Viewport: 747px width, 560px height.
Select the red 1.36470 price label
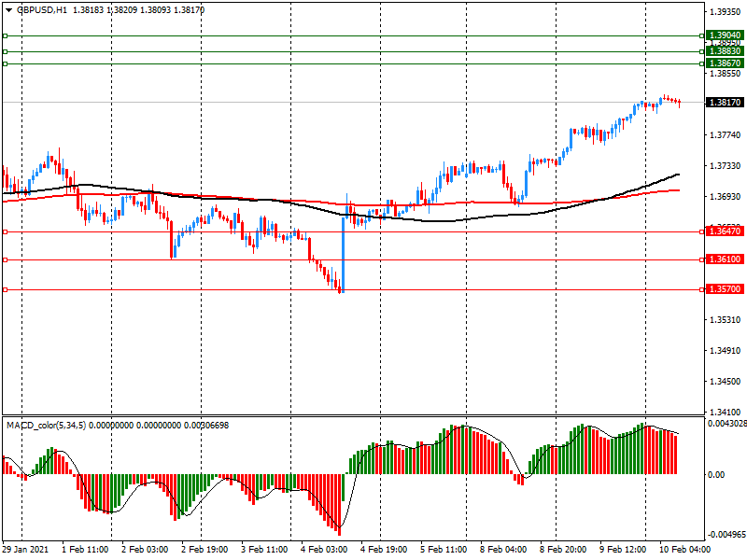click(725, 231)
